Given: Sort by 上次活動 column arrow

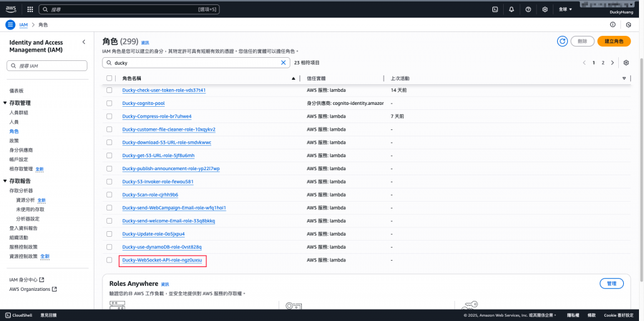Looking at the screenshot, I should [624, 79].
